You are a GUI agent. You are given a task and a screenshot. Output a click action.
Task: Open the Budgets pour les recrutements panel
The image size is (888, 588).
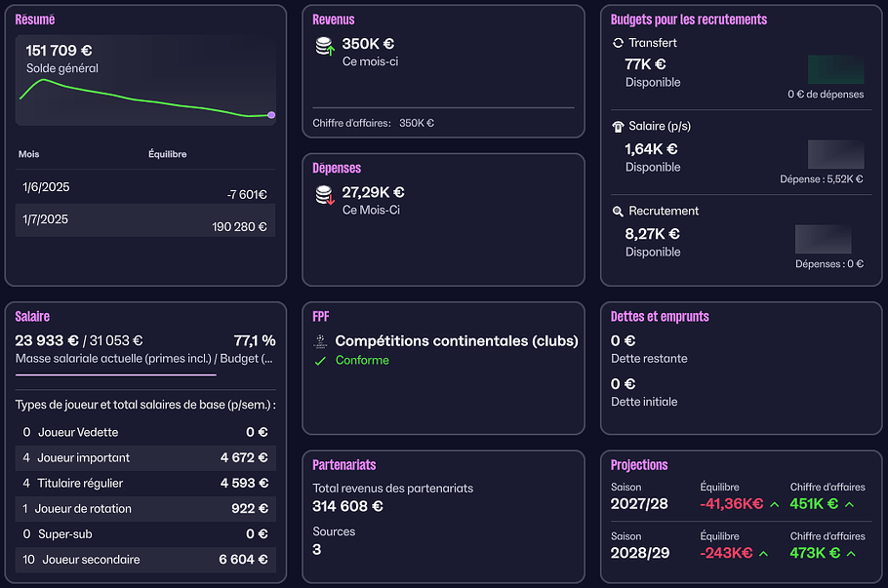point(688,20)
